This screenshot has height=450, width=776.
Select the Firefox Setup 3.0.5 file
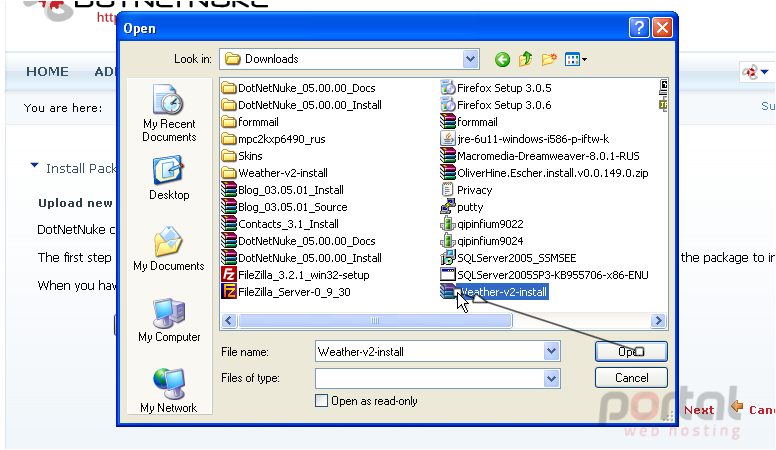coord(496,88)
